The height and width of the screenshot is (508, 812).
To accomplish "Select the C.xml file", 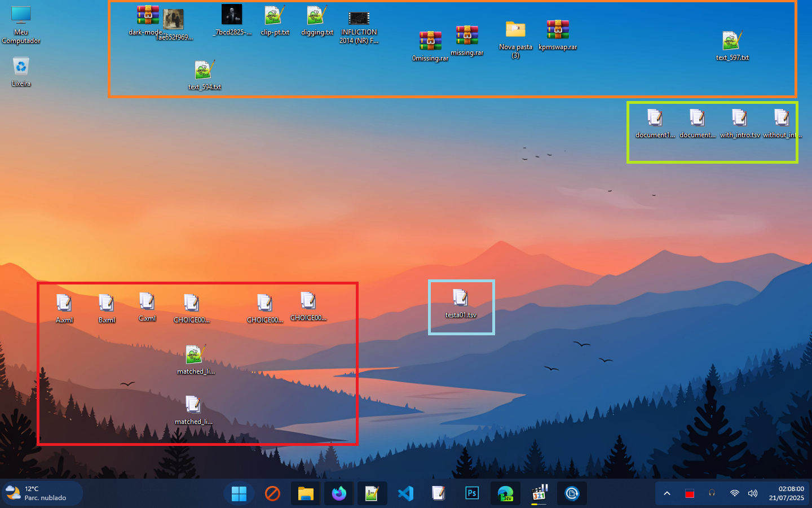I will tap(147, 306).
